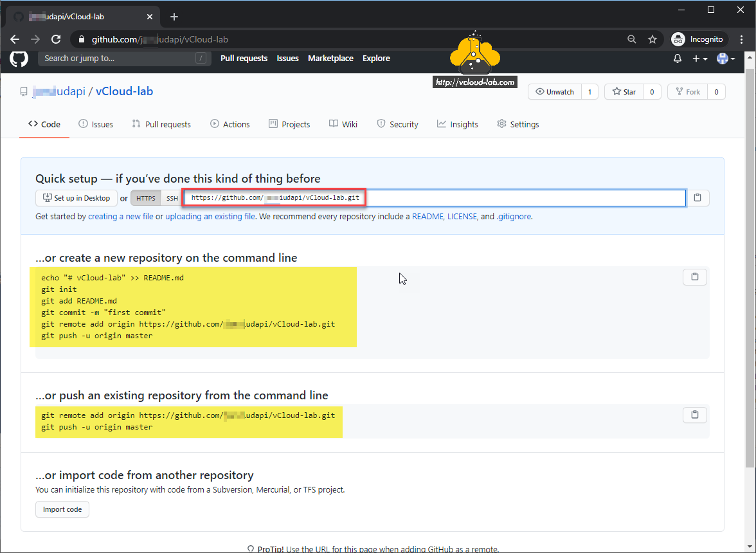The height and width of the screenshot is (553, 756).
Task: Open the Actions tab
Action: tap(230, 124)
